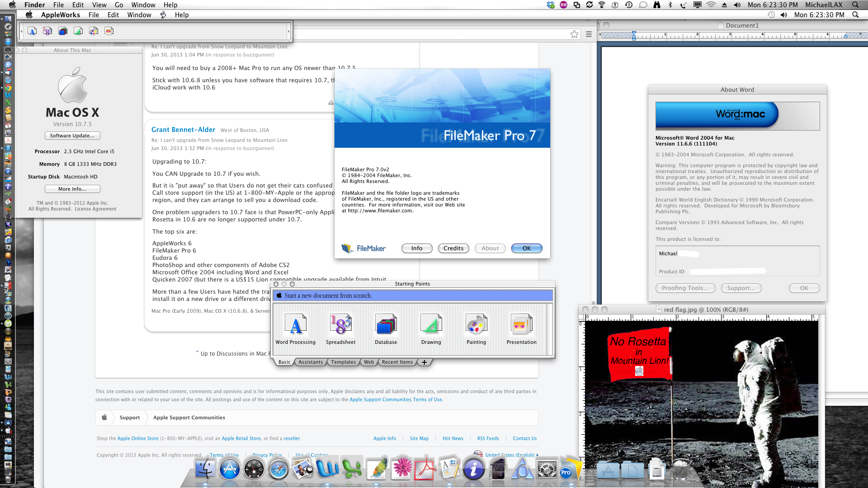Select the Drawing document icon
This screenshot has height=488, width=868.
point(431,324)
